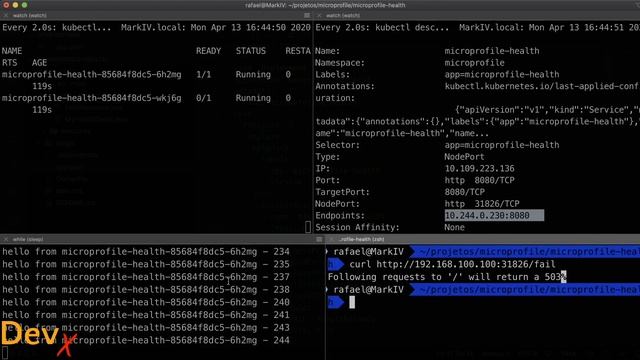Image resolution: width=640 pixels, height=360 pixels.
Task: Open the menu icon of the top-left watch pane
Action: 307,16
